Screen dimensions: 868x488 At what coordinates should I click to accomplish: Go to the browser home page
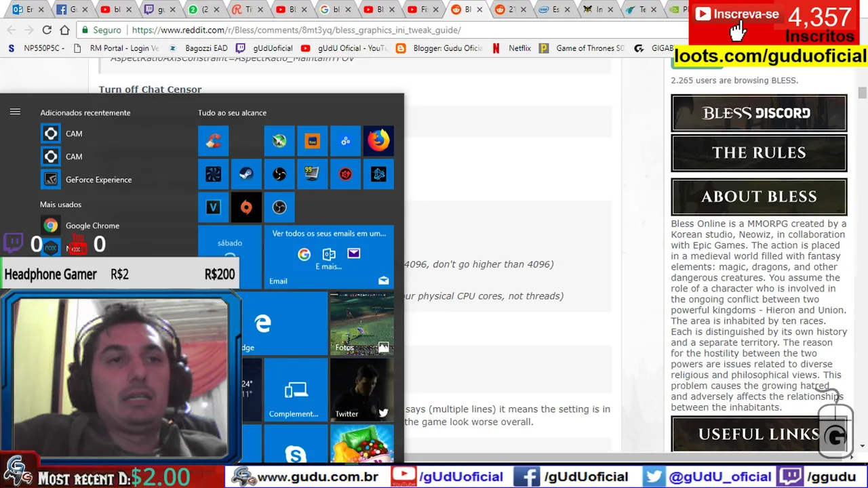coord(64,30)
